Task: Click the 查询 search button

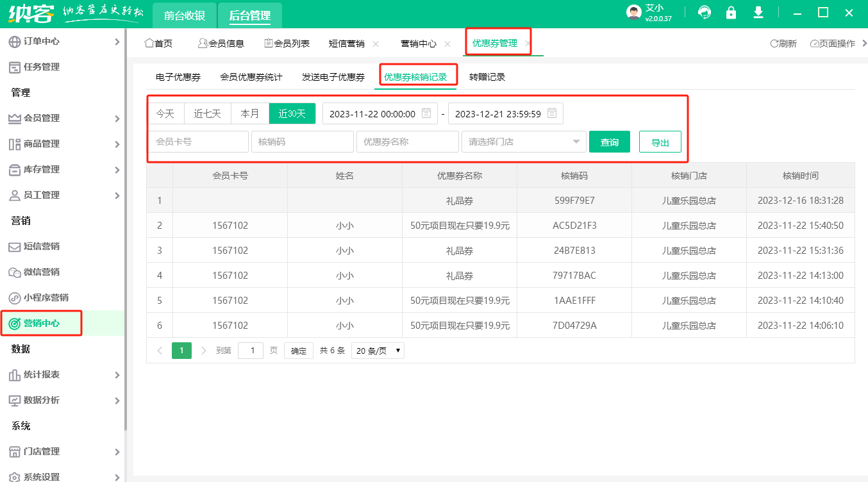Action: [609, 142]
